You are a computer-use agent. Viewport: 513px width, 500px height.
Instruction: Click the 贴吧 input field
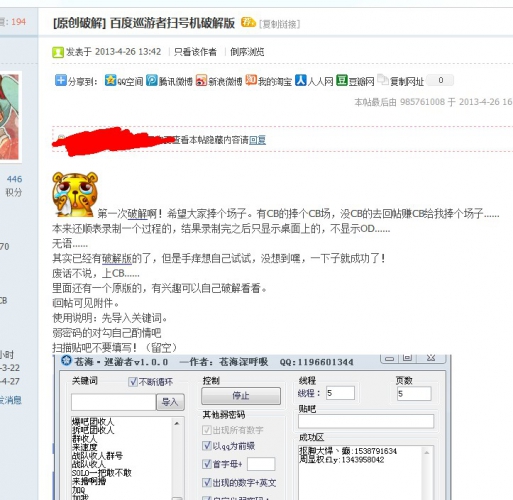(x=366, y=421)
